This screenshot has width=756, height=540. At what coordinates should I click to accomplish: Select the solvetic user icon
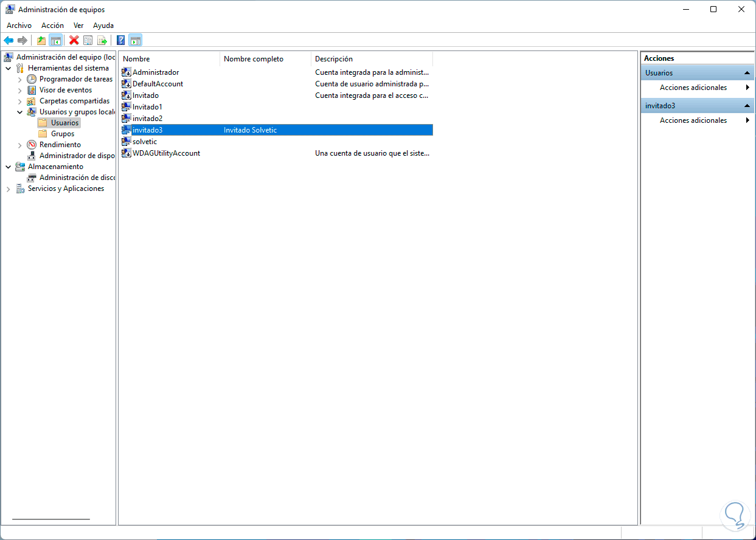click(127, 142)
